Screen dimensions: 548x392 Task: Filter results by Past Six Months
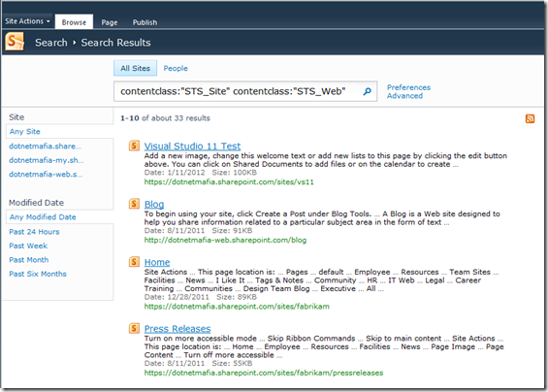click(x=38, y=274)
